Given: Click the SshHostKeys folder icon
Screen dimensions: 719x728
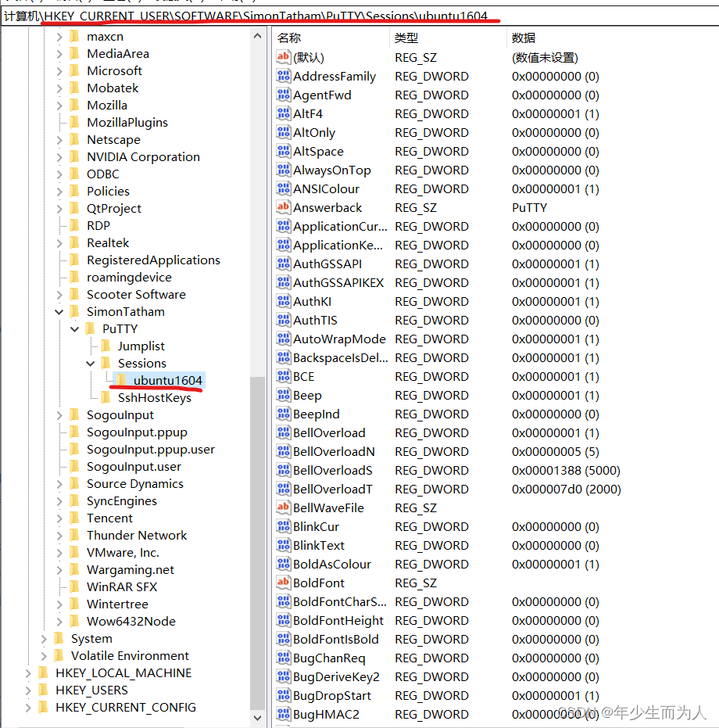Looking at the screenshot, I should tap(106, 397).
